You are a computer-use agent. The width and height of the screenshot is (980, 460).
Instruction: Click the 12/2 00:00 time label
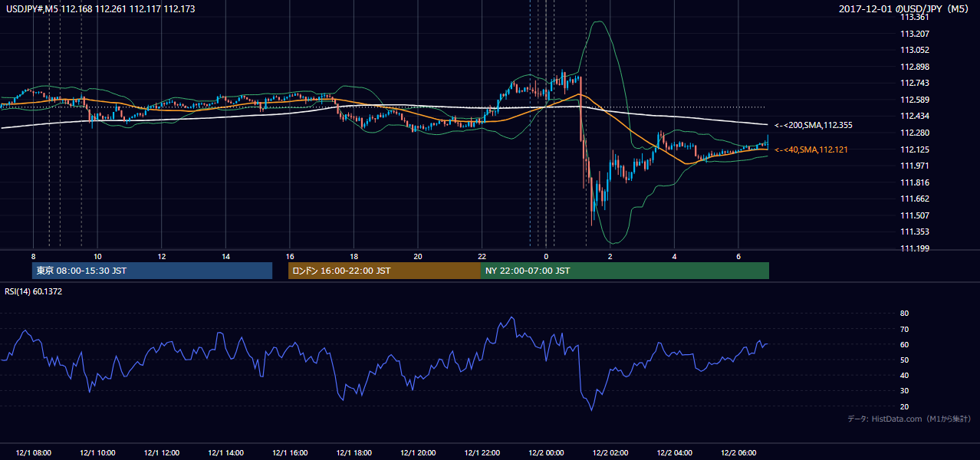coord(546,453)
